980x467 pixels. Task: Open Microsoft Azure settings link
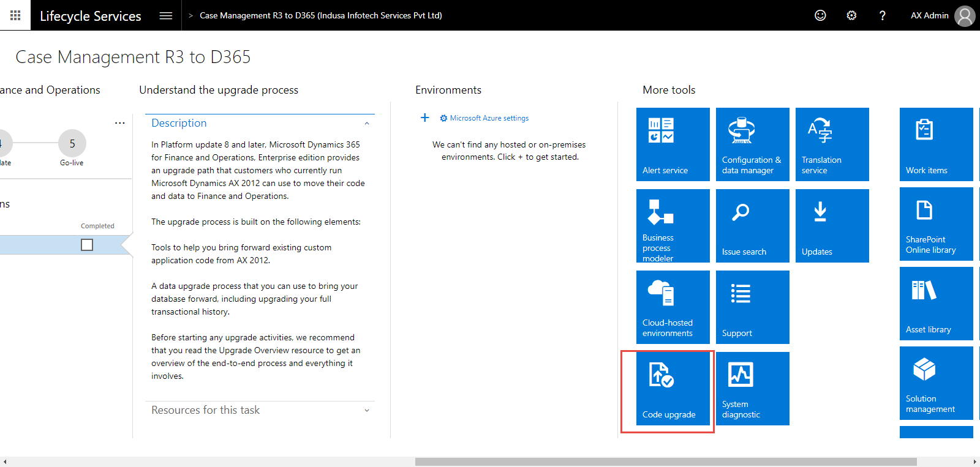point(484,118)
